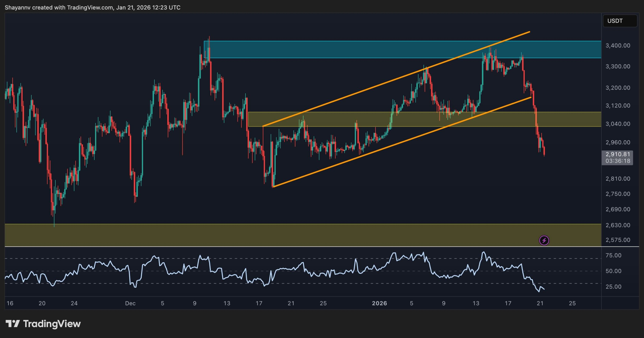Click the 2,960.00 price axis label
Screen dimensions: 644x338
(x=618, y=142)
